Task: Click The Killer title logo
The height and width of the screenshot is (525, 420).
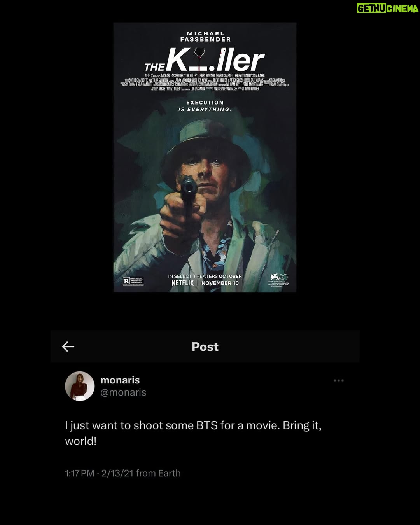Action: click(205, 61)
